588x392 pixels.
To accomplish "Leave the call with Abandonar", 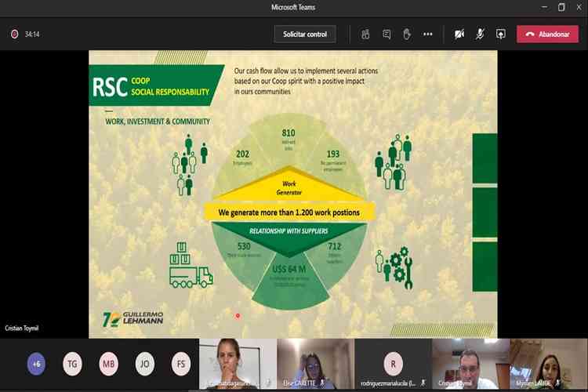I will [x=547, y=34].
